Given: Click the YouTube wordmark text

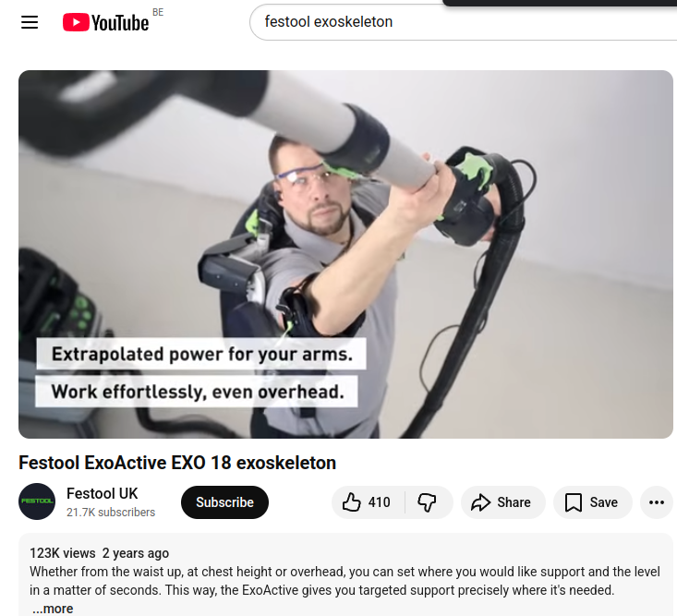Looking at the screenshot, I should coord(120,23).
